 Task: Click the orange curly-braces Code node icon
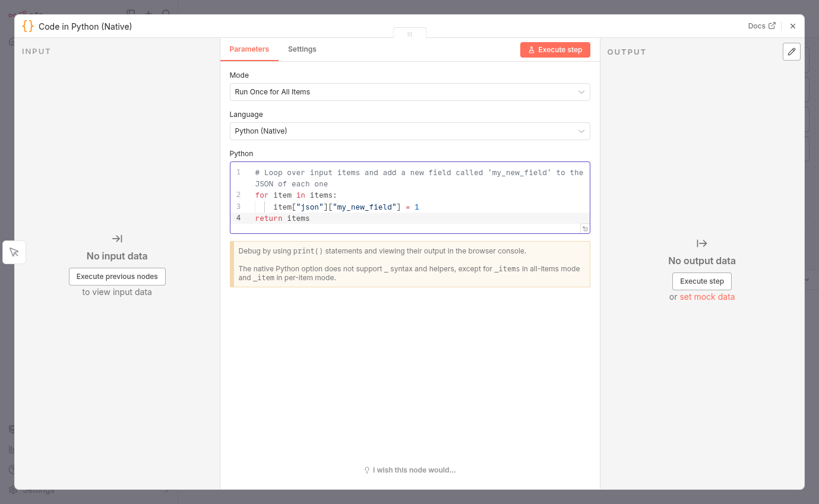[27, 26]
